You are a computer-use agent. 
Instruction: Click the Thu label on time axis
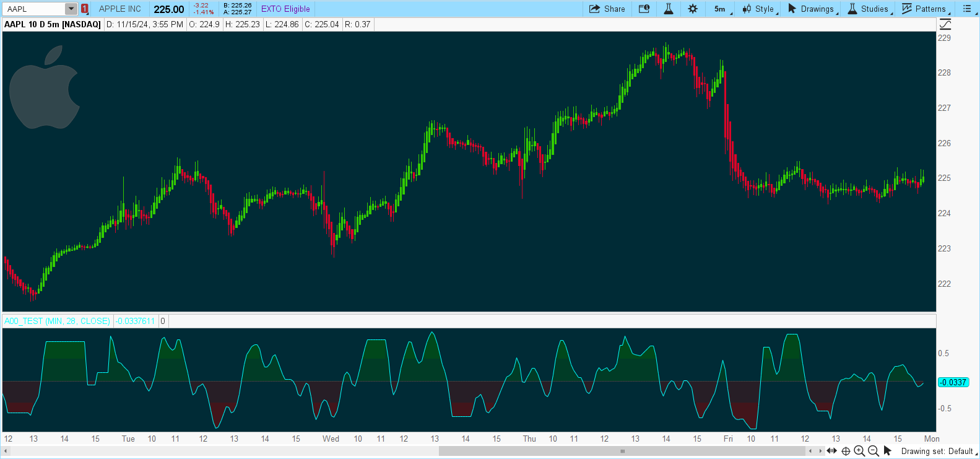coord(529,439)
